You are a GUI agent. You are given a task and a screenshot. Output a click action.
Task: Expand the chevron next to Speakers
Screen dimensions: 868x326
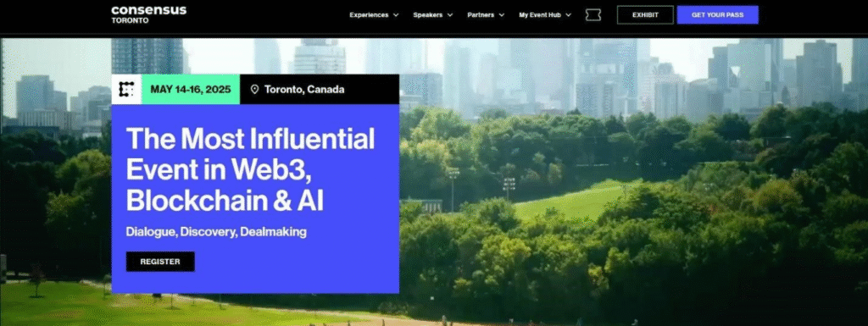point(449,15)
